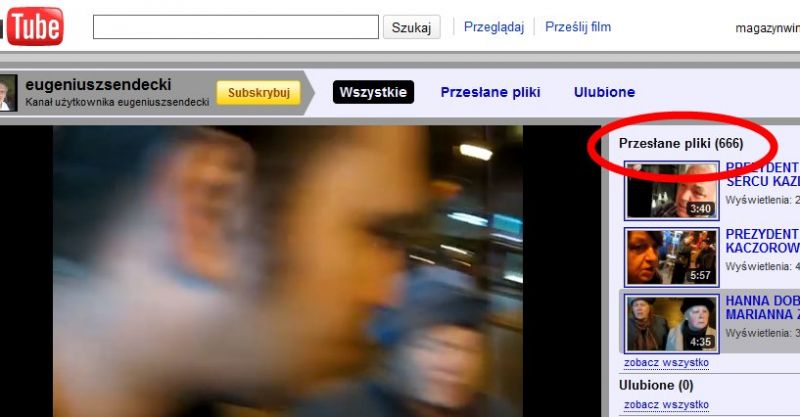Screen dimensions: 800x417
Task: Open the Przeglądaj link
Action: [x=493, y=27]
